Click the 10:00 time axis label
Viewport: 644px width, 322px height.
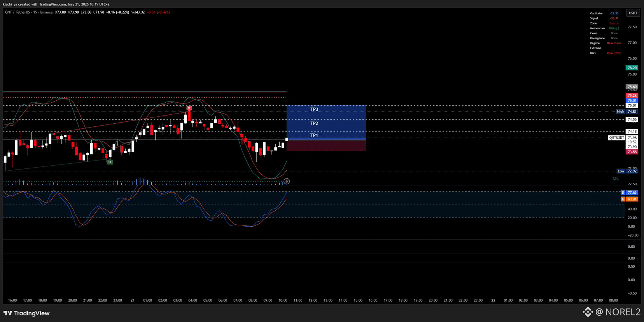(283, 300)
